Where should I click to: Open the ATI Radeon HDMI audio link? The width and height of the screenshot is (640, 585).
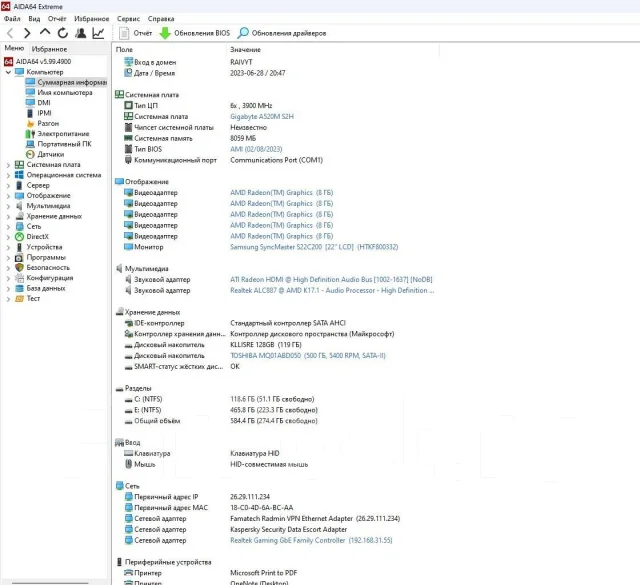click(331, 280)
